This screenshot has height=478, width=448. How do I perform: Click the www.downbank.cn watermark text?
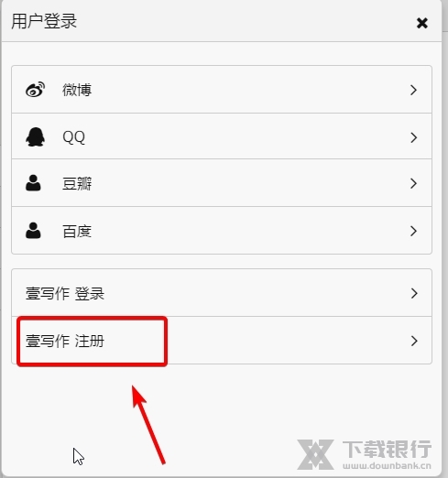387,465
